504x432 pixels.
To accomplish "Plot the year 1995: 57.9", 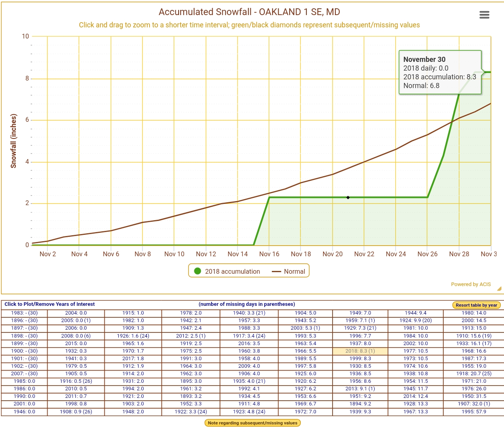I will coord(473,412).
